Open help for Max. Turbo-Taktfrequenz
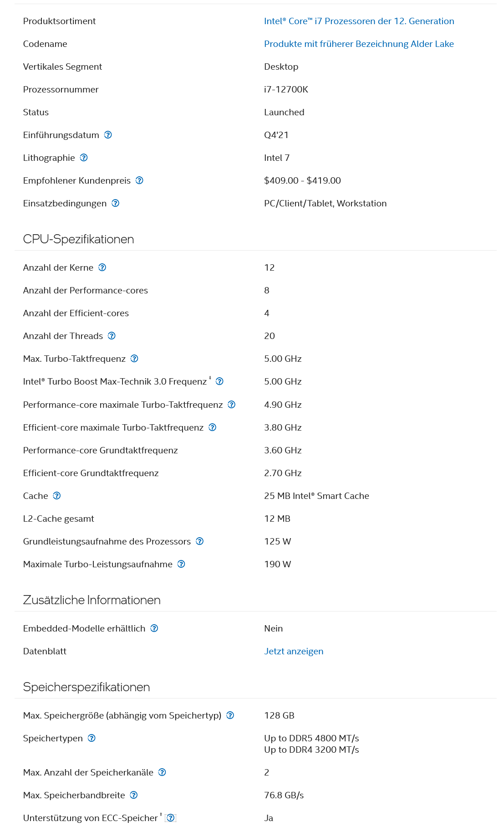504x832 pixels. 134,359
